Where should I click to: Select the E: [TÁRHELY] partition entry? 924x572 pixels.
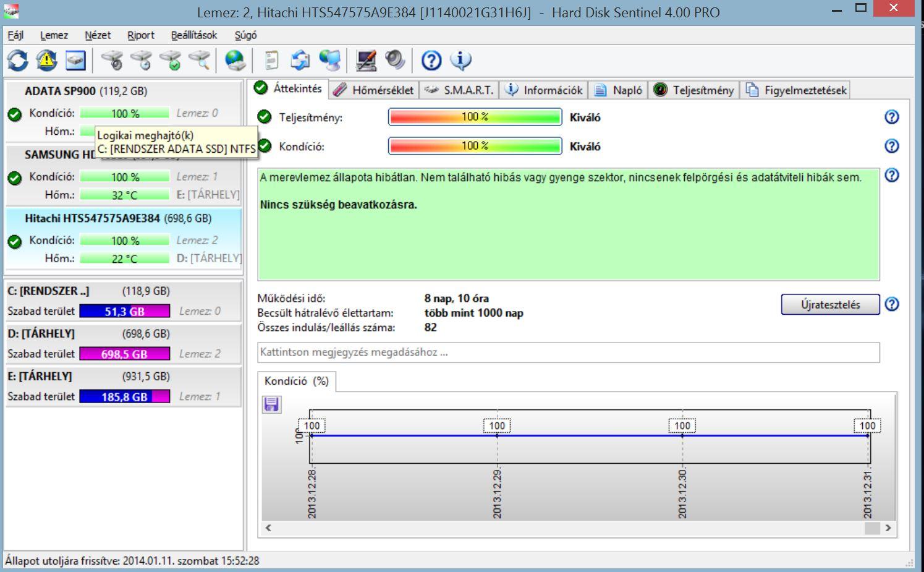(123, 386)
